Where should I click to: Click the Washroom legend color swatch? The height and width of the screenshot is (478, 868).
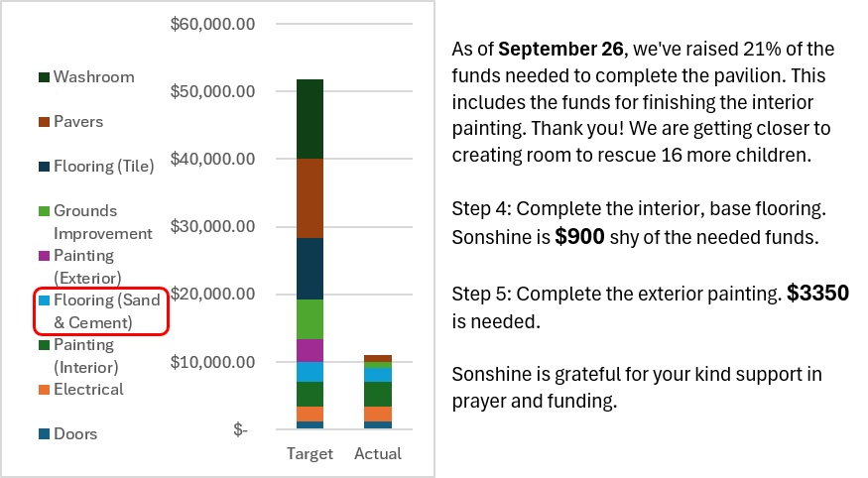(45, 77)
